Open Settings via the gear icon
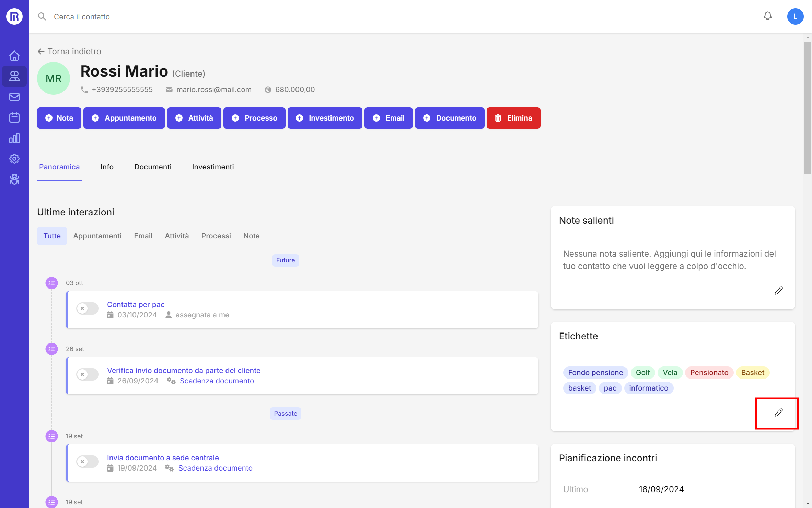 pyautogui.click(x=14, y=159)
